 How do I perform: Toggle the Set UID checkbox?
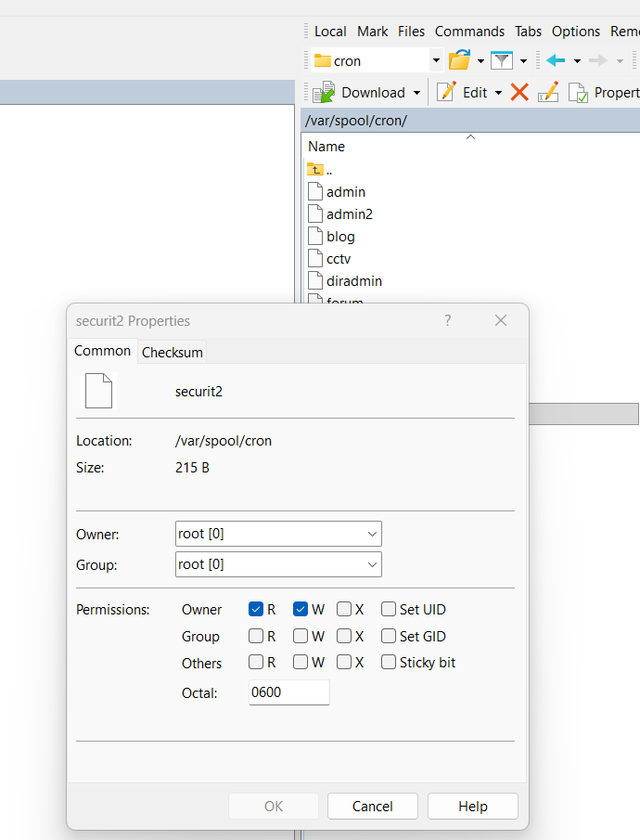tap(389, 610)
